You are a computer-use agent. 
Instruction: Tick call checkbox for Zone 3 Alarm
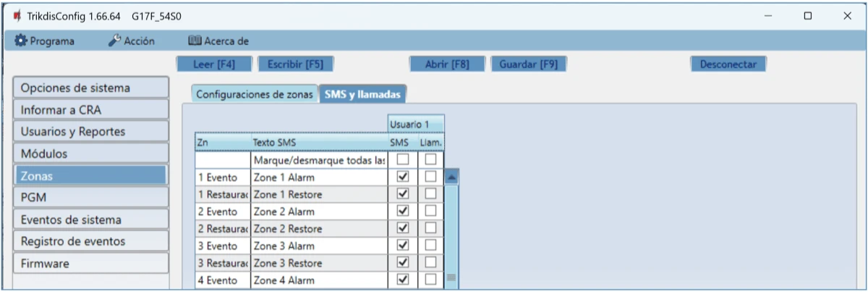pyautogui.click(x=431, y=245)
